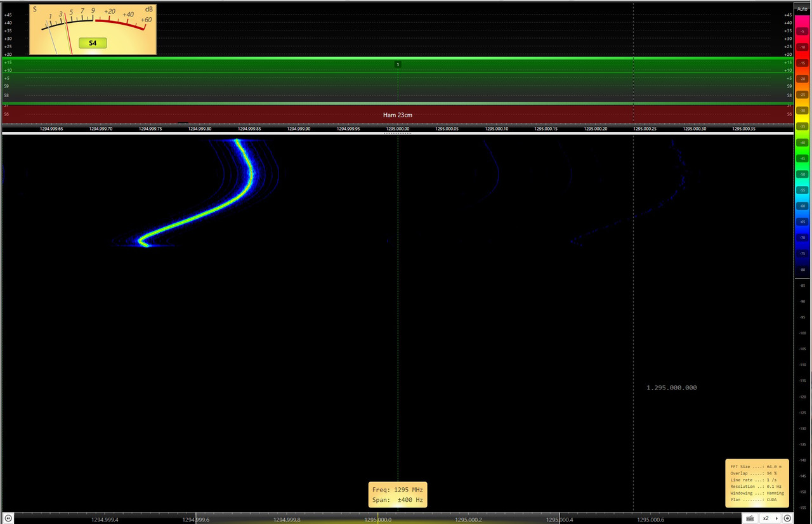Click the -150 label on the dB scale
The width and height of the screenshot is (812, 524).
click(802, 492)
